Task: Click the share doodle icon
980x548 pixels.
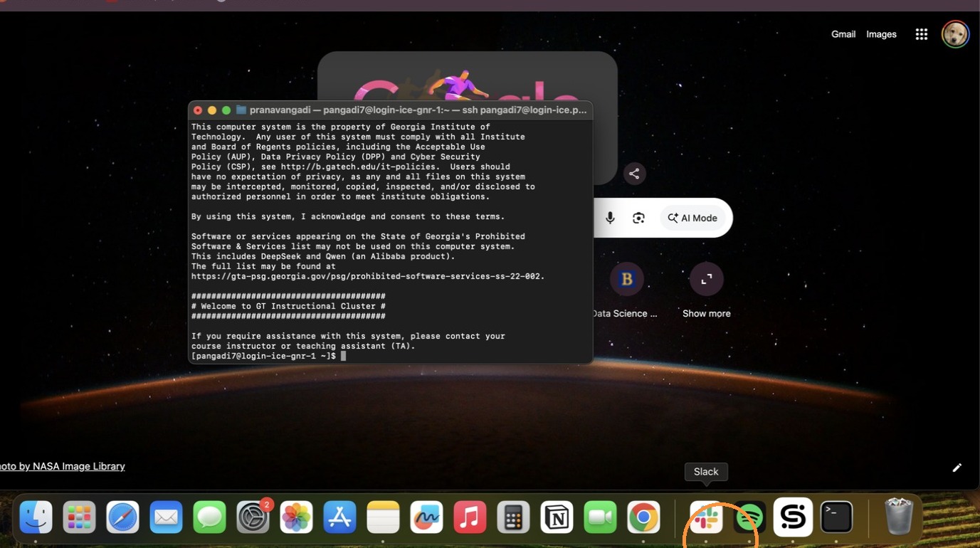Action: pyautogui.click(x=634, y=174)
